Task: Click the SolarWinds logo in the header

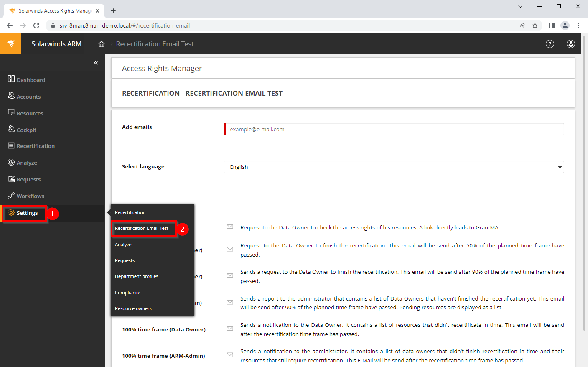Action: [11, 44]
